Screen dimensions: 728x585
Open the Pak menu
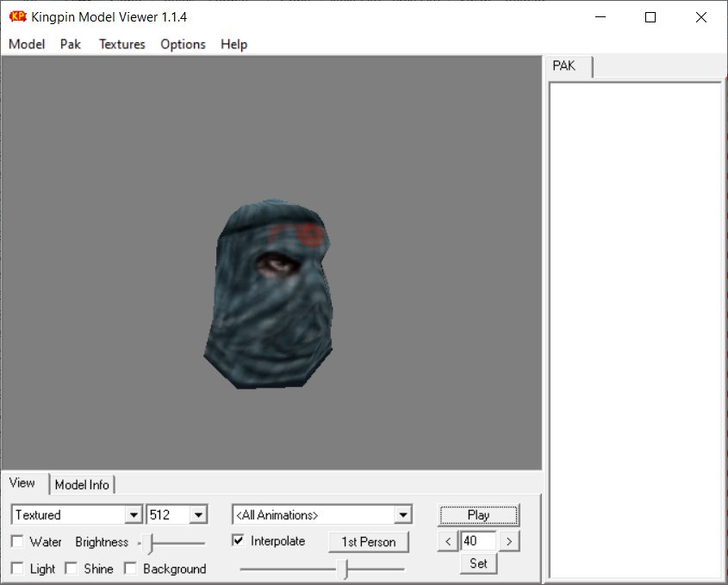[x=71, y=44]
